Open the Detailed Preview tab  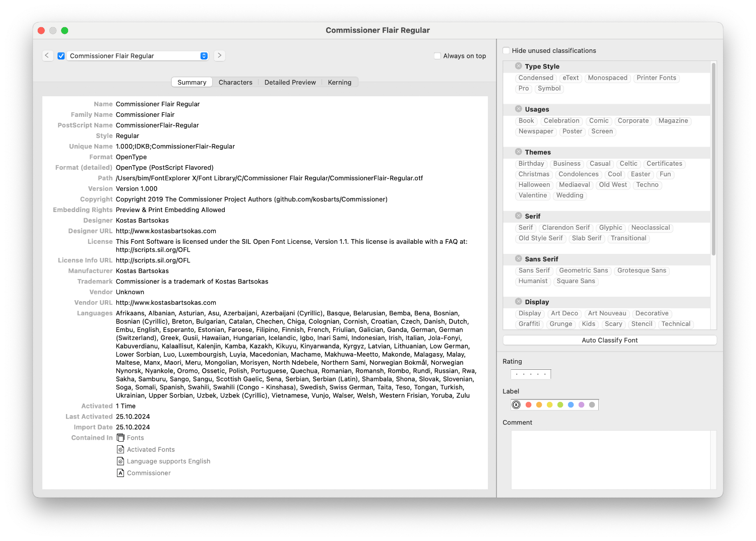pos(290,82)
